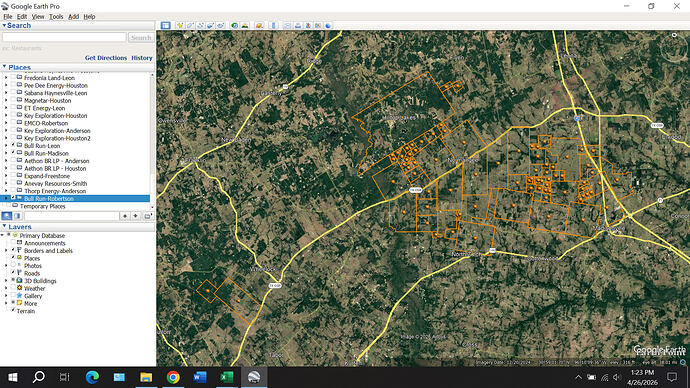This screenshot has width=690, height=388.
Task: Click the blue globe toolbar icon
Action: point(328,26)
